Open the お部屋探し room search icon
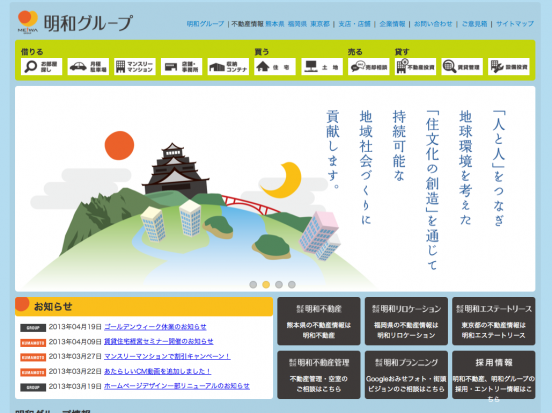552x413 pixels. tap(42, 67)
